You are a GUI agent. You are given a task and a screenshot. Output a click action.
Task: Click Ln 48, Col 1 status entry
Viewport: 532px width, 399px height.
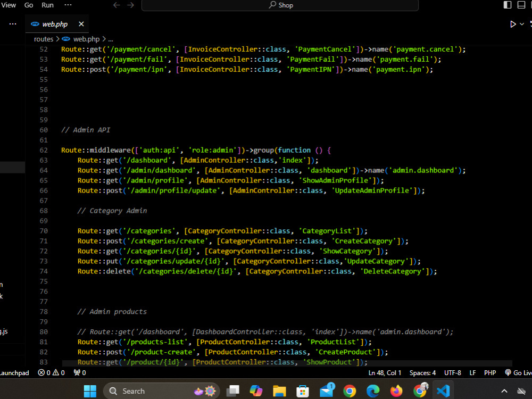tap(385, 373)
